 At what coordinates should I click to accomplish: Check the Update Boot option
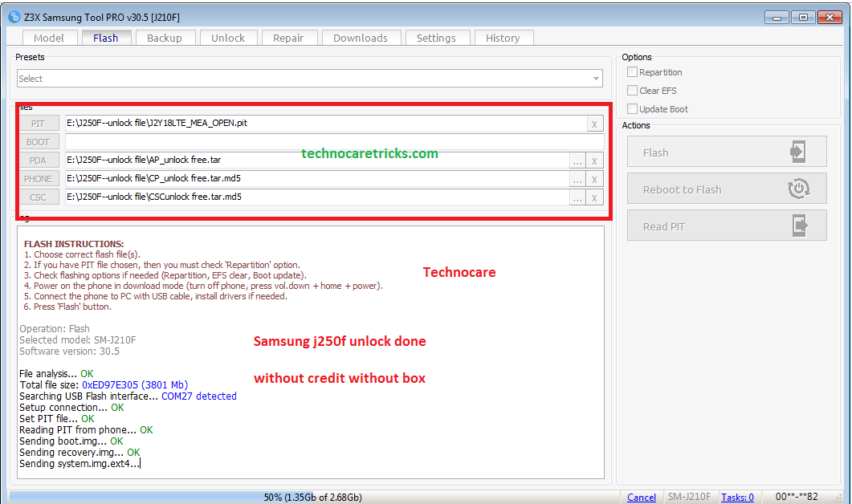point(633,109)
